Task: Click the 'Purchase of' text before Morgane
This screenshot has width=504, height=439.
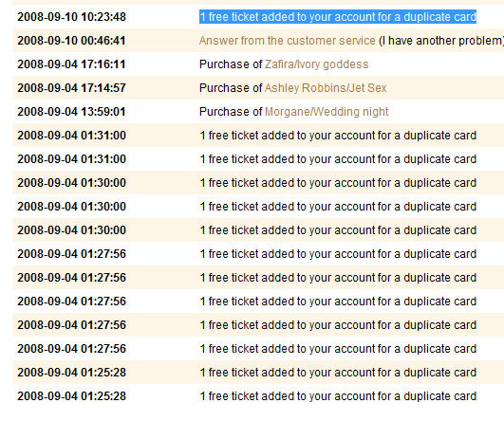Action: click(231, 112)
